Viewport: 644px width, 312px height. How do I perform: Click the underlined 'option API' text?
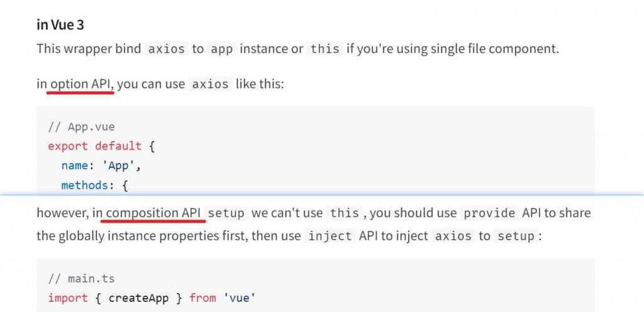(80, 84)
